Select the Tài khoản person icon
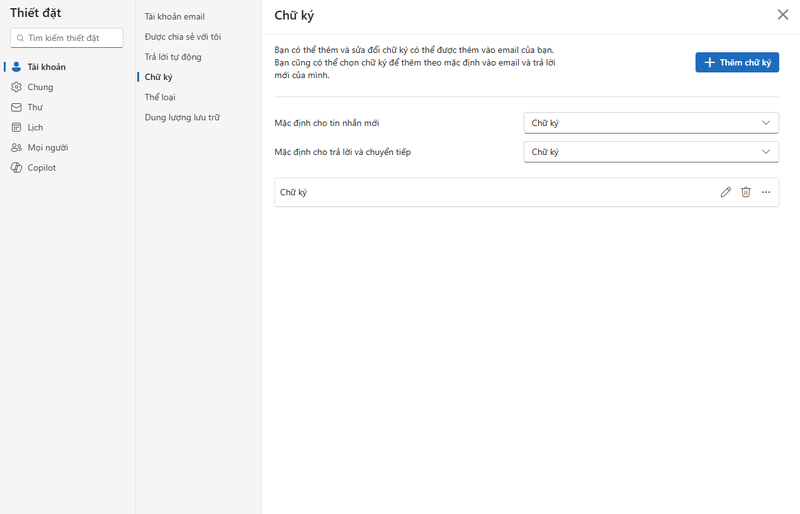This screenshot has height=514, width=800. [16, 67]
